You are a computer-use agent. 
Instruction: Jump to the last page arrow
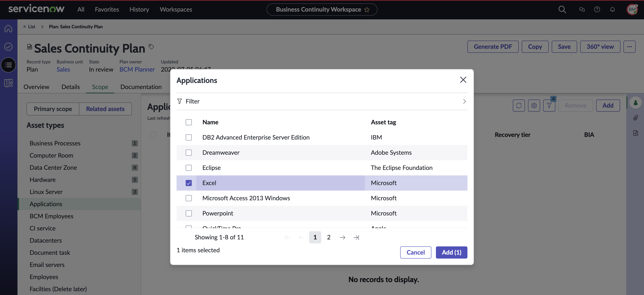tap(356, 237)
